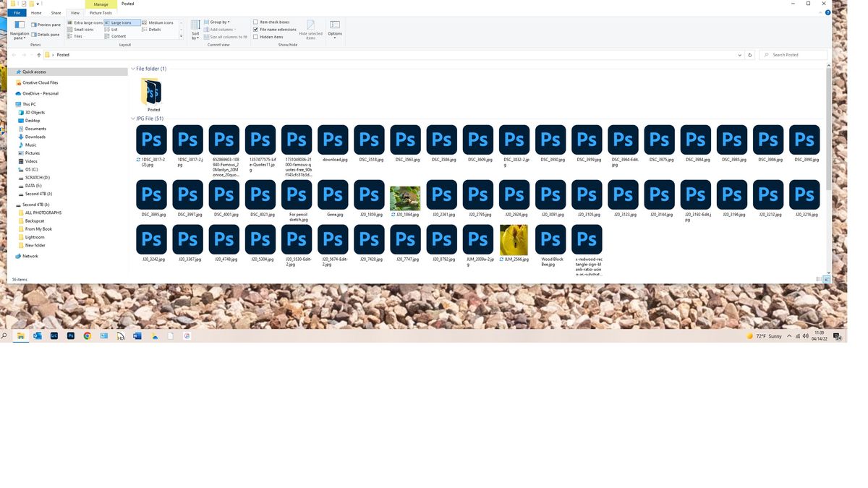868x488 pixels.
Task: Click the Posted address bar path
Action: (63, 55)
